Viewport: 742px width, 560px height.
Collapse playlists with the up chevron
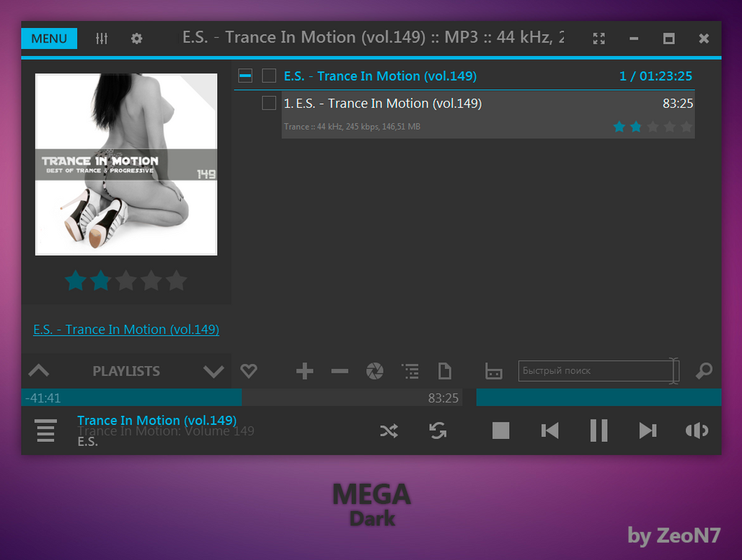pyautogui.click(x=39, y=370)
